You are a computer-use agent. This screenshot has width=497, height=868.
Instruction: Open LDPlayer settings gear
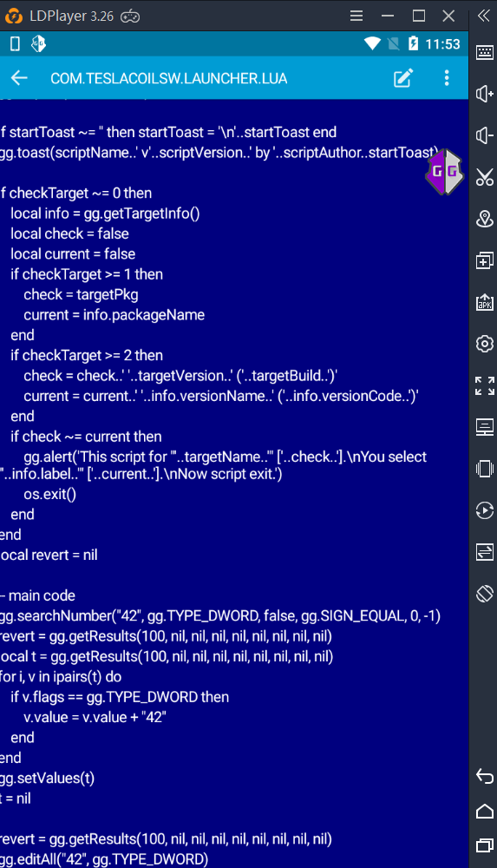[485, 344]
